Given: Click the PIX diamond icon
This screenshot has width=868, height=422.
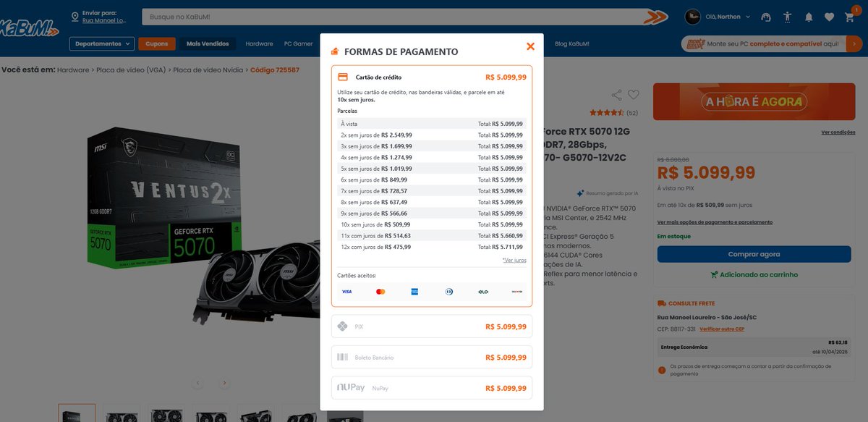Looking at the screenshot, I should tap(343, 326).
